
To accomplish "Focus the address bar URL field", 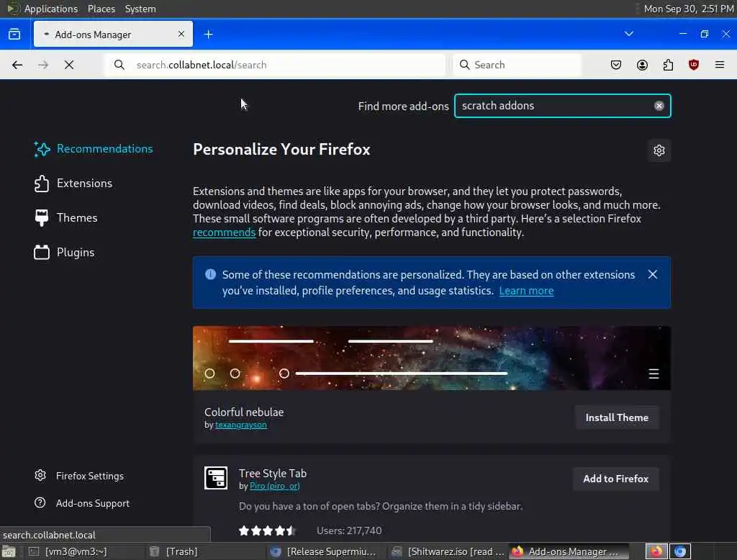I will click(275, 65).
